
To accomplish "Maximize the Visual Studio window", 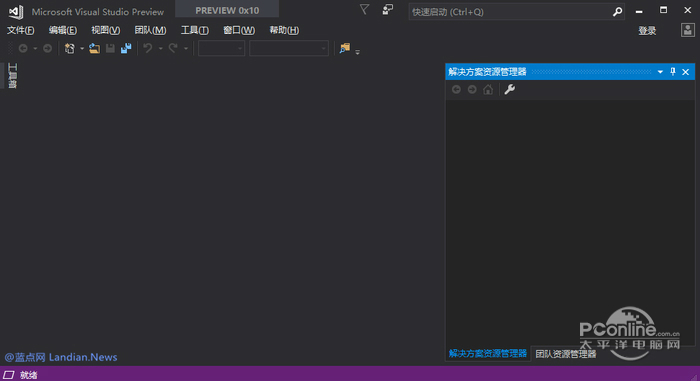I will click(663, 10).
